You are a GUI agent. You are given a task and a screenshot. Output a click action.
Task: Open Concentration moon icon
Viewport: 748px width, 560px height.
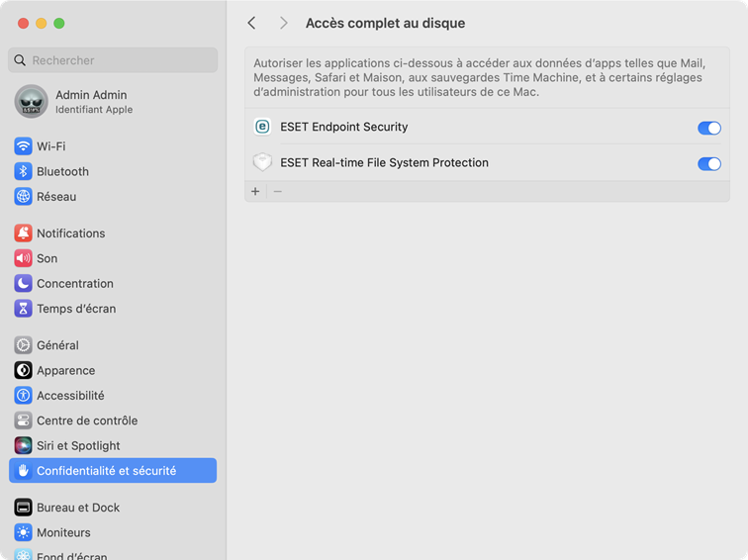pyautogui.click(x=24, y=284)
